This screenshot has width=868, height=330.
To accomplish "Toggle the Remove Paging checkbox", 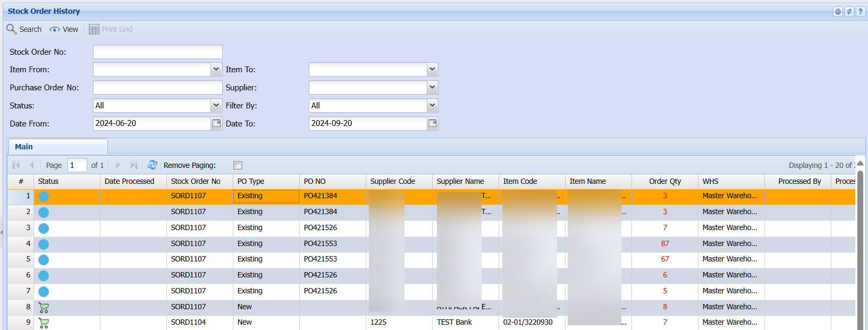I will [x=238, y=165].
